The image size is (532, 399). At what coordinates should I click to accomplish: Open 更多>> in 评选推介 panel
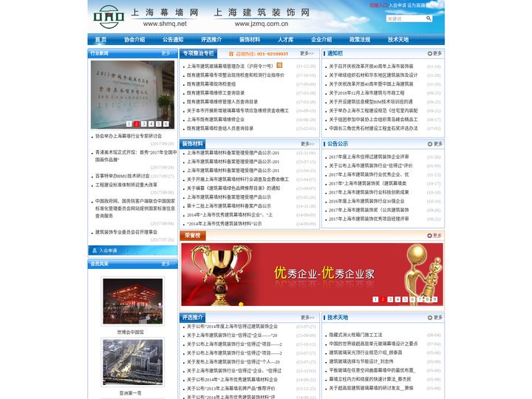(x=307, y=318)
